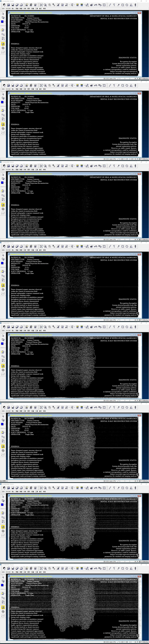Select the rectangle drawing tool in the second window
149x644 pixels.
[x=123, y=85]
